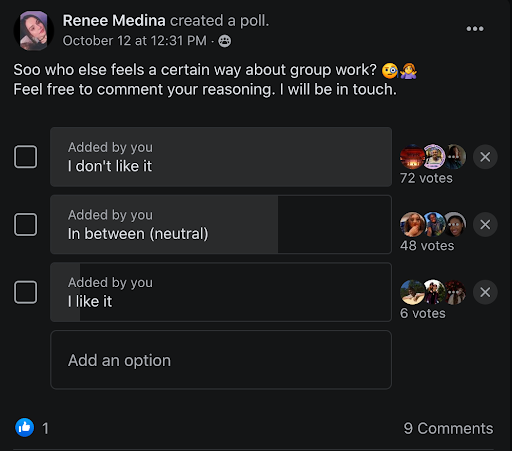Click the "Add an option" field

pos(221,360)
